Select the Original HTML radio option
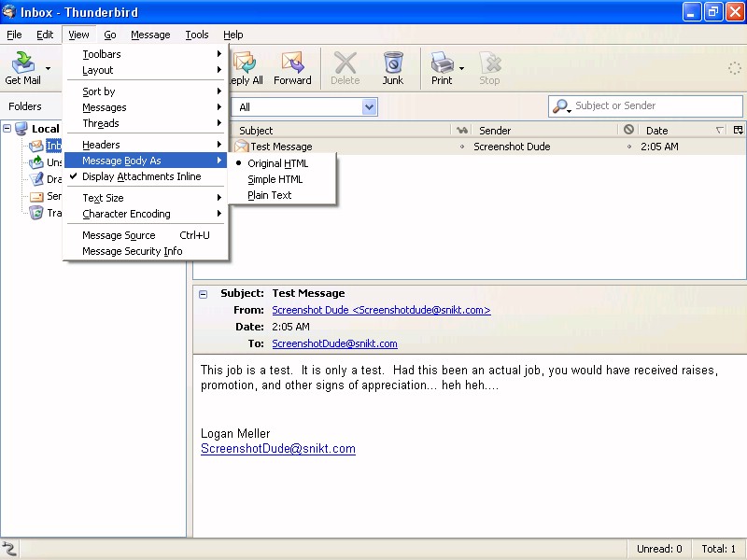This screenshot has height=560, width=747. click(282, 163)
